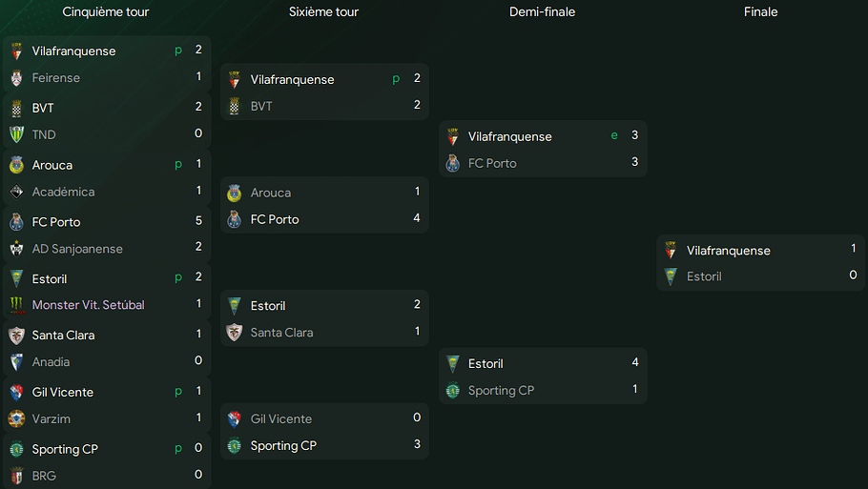Click Sporting CP crest in Demi-finale

pyautogui.click(x=453, y=391)
